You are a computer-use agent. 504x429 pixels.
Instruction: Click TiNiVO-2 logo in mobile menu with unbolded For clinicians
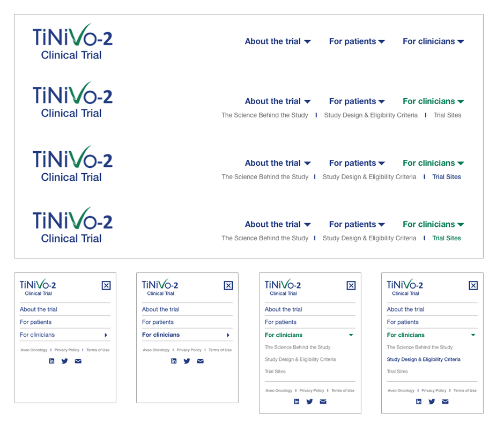tap(38, 287)
